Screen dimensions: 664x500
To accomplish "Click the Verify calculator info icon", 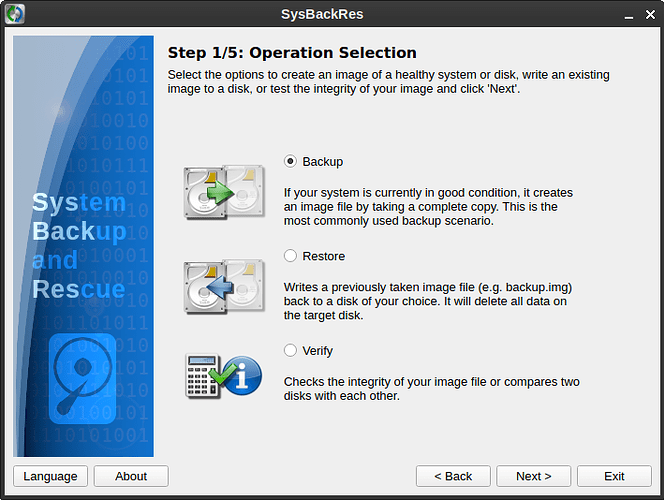I will click(x=222, y=375).
